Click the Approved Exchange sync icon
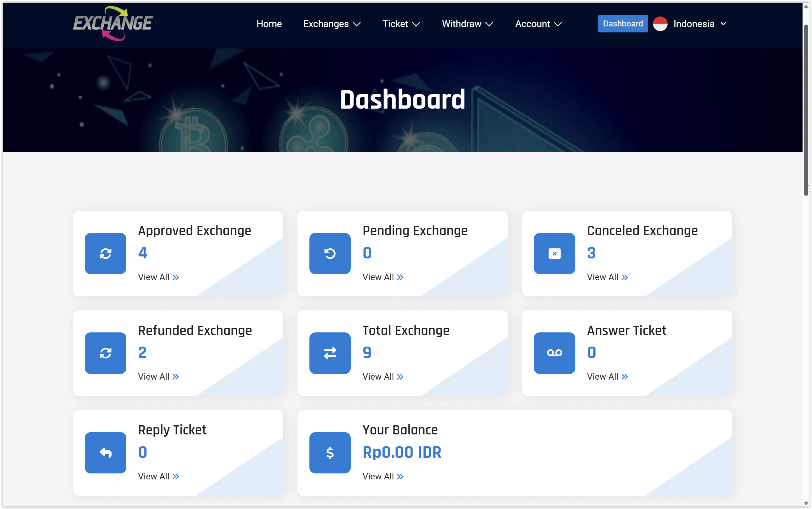The width and height of the screenshot is (812, 509). [x=105, y=253]
